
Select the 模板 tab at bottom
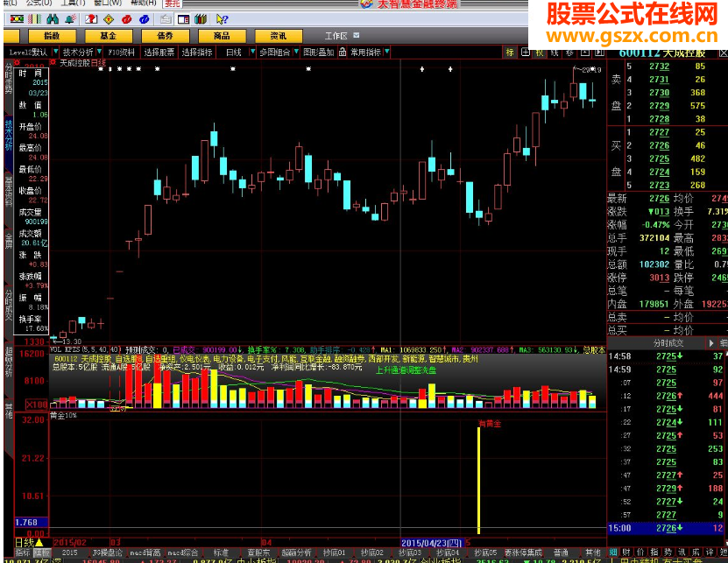[x=41, y=552]
